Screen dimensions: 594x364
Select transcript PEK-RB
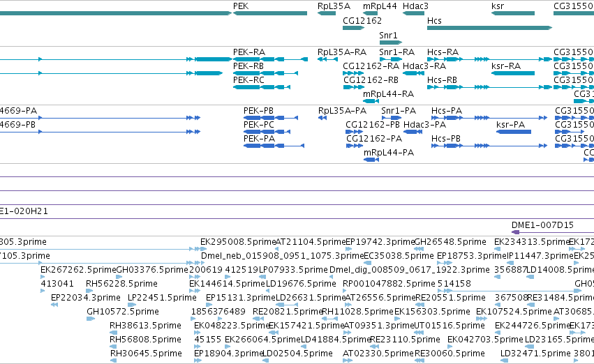tap(265, 73)
